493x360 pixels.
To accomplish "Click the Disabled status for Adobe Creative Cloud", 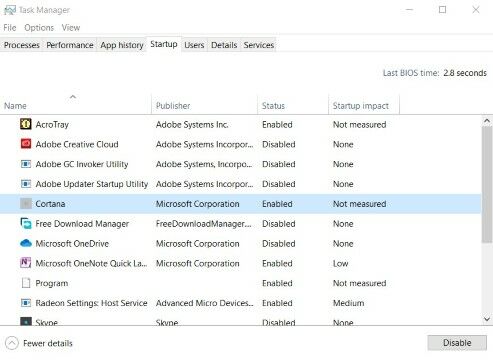I will (x=279, y=144).
